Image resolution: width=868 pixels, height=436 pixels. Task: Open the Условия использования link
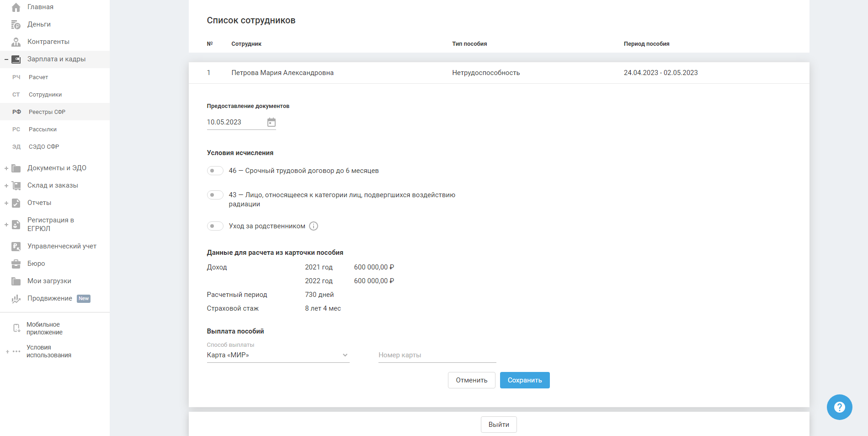click(49, 351)
